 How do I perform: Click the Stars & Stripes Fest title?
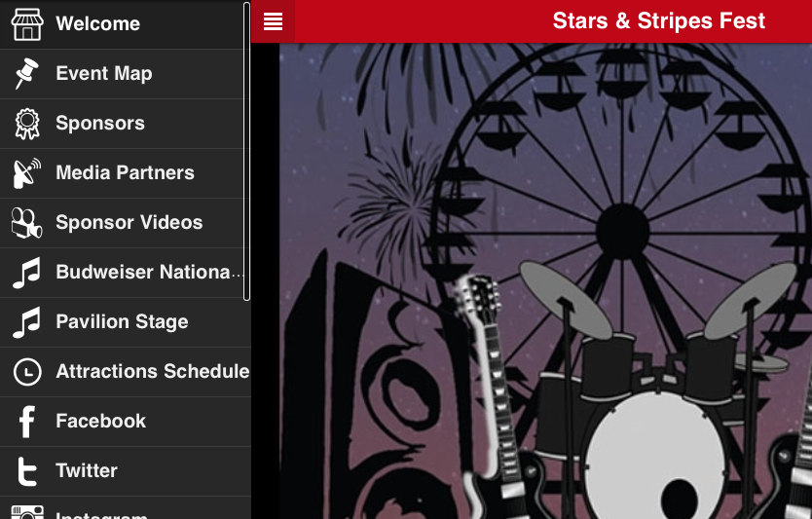point(659,21)
